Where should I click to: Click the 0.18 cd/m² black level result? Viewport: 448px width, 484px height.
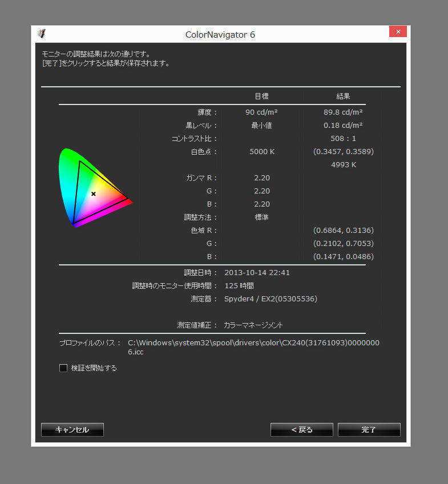343,126
